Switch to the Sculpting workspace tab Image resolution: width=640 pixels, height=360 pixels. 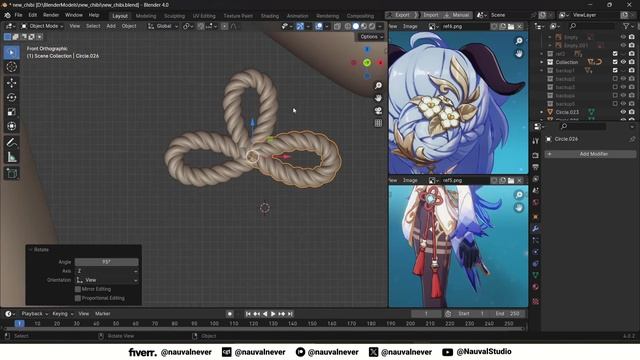(x=174, y=16)
